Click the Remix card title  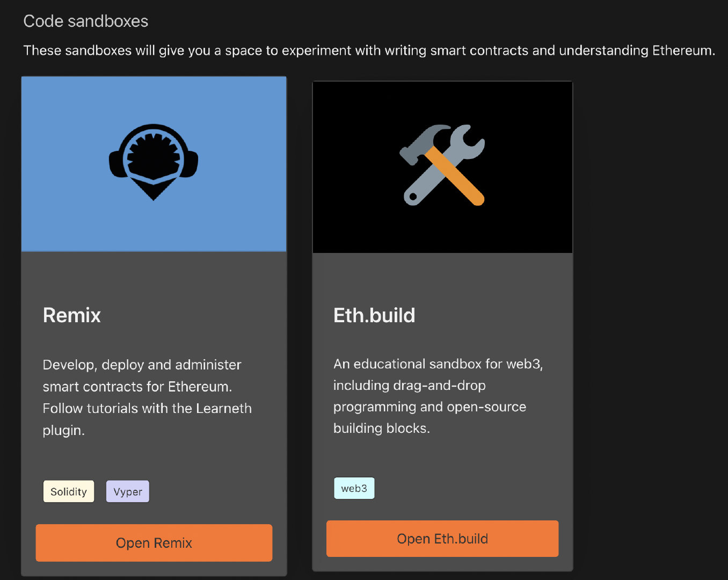click(x=72, y=315)
